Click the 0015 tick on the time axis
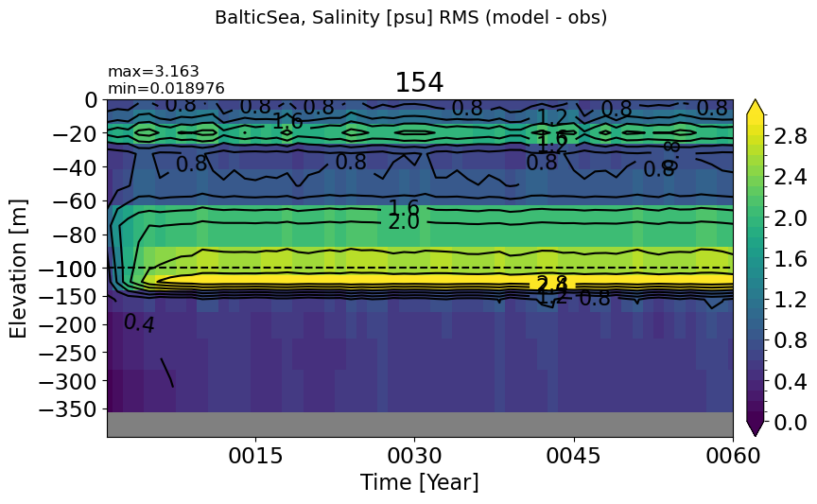The image size is (817, 504). [256, 456]
